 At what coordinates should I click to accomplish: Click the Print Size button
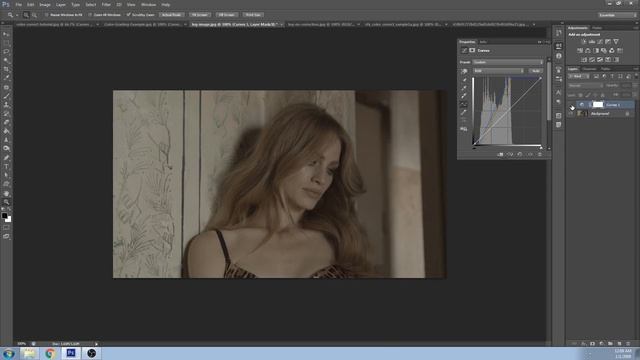(253, 15)
